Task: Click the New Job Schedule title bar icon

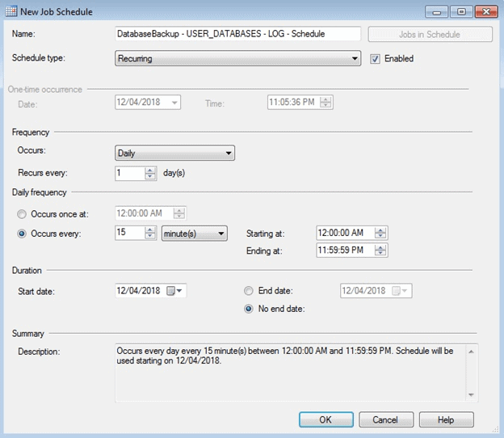Action: 11,11
